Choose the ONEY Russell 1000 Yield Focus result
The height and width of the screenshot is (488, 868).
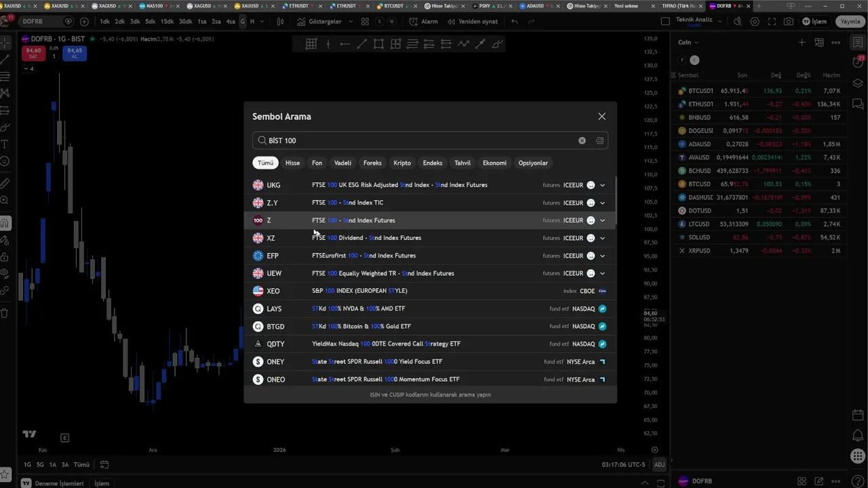point(430,361)
